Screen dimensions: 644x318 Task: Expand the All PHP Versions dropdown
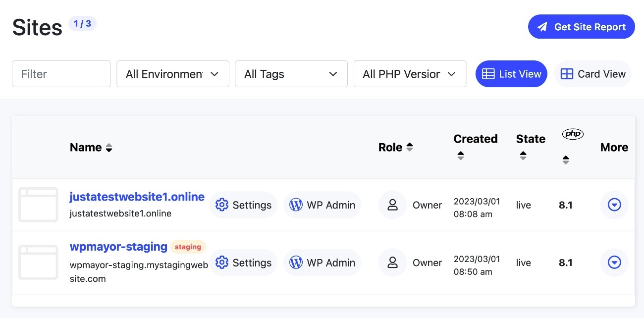pos(410,74)
